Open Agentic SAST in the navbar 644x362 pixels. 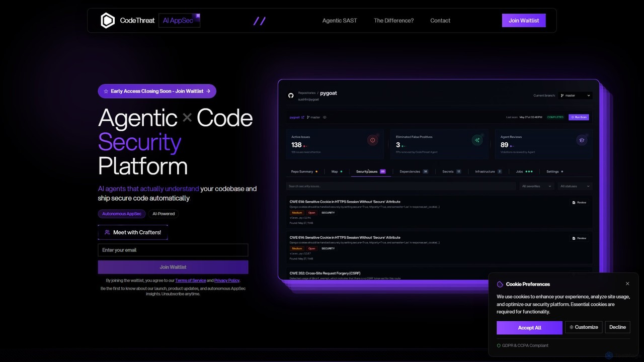340,21
